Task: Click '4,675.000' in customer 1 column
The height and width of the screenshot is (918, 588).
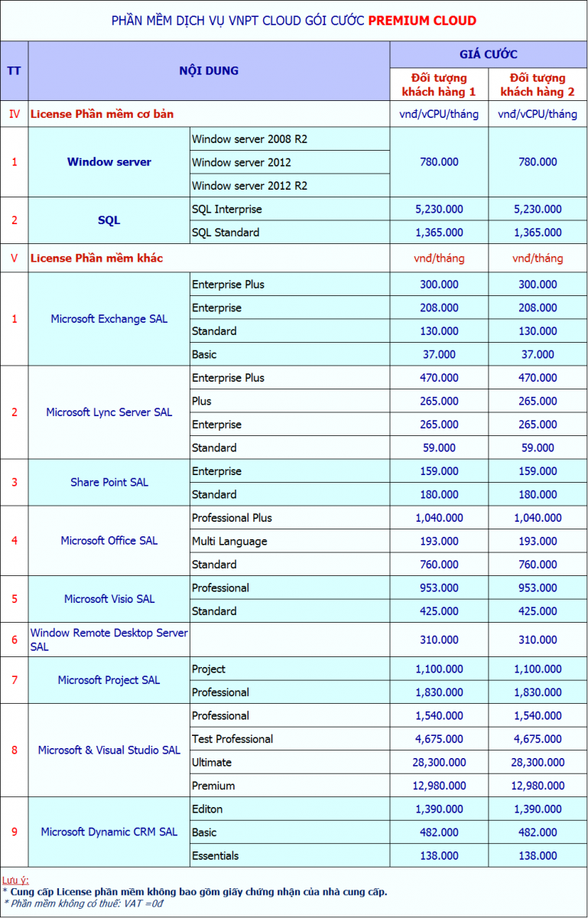Action: tap(439, 739)
